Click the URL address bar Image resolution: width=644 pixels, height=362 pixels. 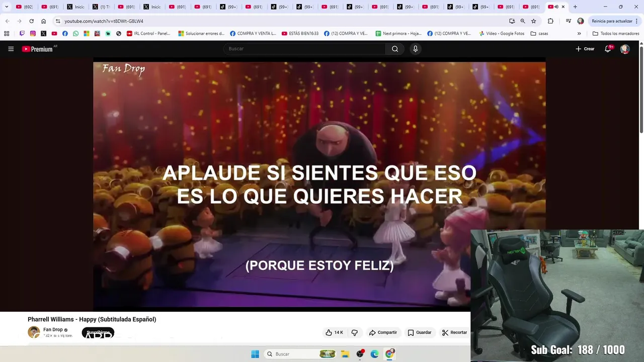(x=282, y=21)
